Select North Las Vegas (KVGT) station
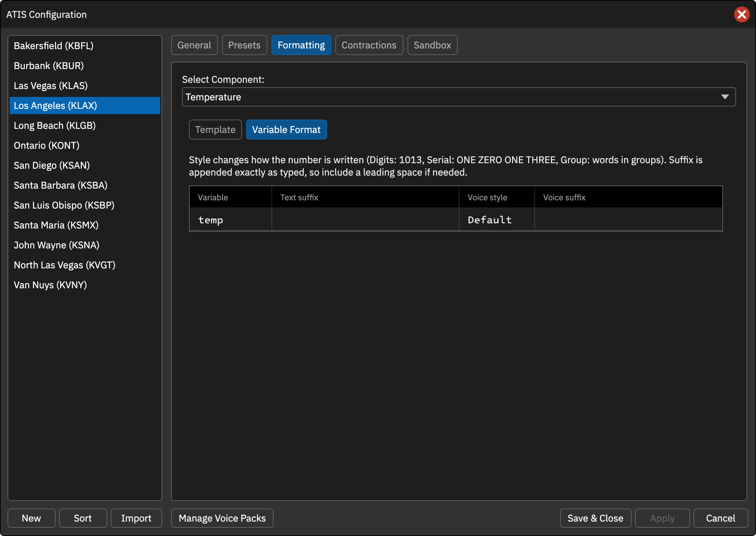Screen dimensions: 756x536 [x=85, y=265]
